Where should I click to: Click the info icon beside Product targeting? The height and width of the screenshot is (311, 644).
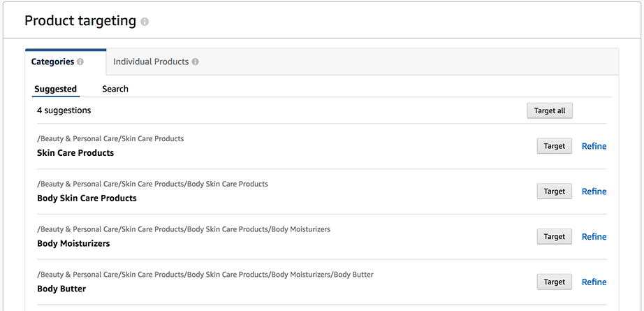pos(145,22)
